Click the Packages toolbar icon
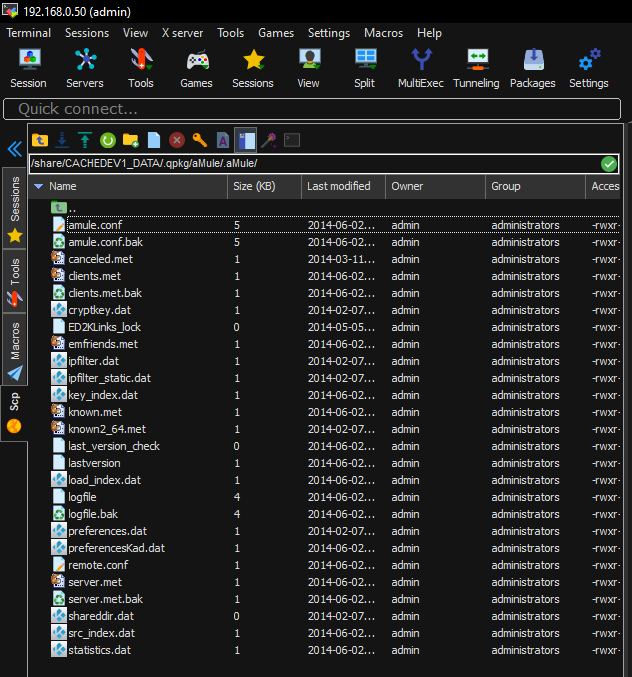The image size is (632, 677). (532, 67)
